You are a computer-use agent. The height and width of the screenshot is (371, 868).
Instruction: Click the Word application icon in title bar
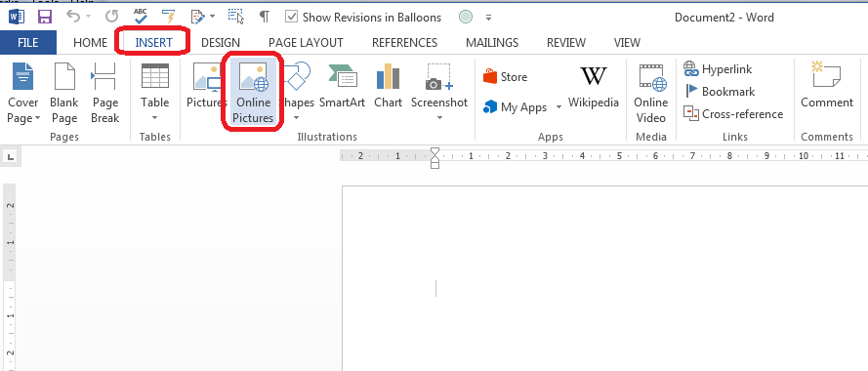tap(16, 17)
